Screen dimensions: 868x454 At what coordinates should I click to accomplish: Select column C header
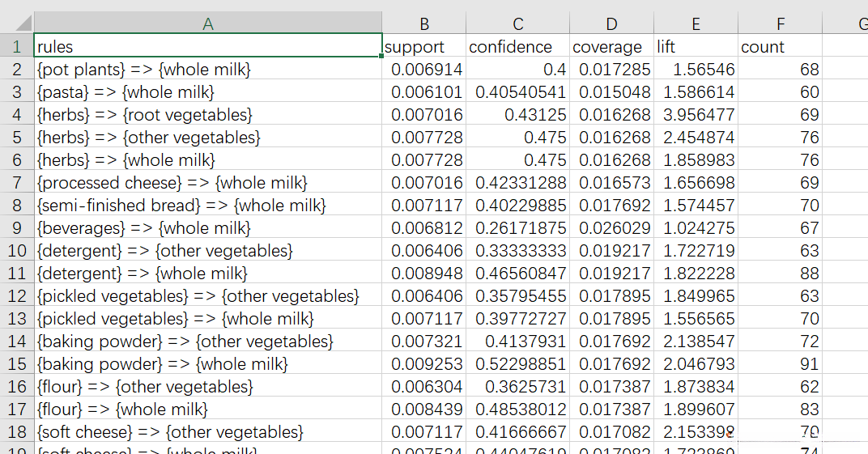pyautogui.click(x=517, y=24)
